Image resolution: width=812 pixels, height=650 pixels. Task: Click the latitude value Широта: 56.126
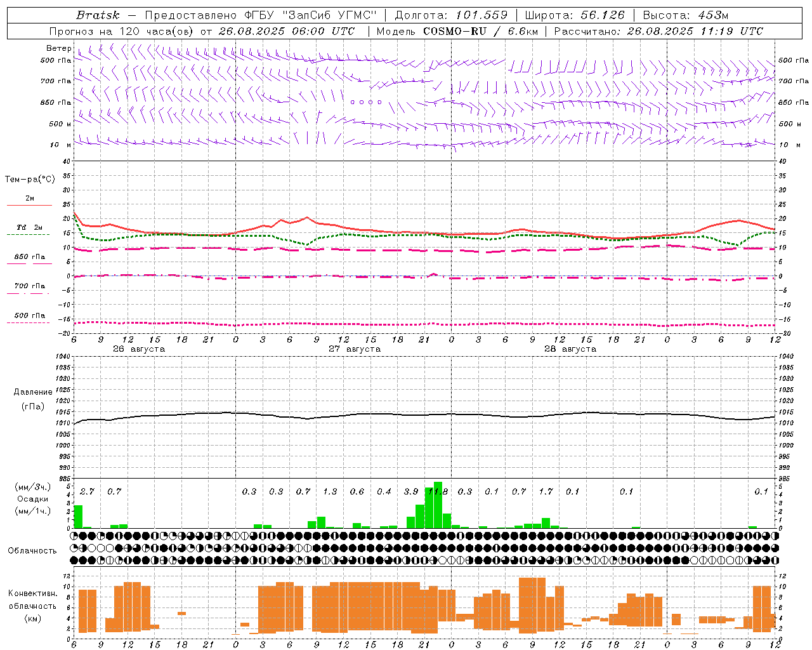(x=575, y=15)
